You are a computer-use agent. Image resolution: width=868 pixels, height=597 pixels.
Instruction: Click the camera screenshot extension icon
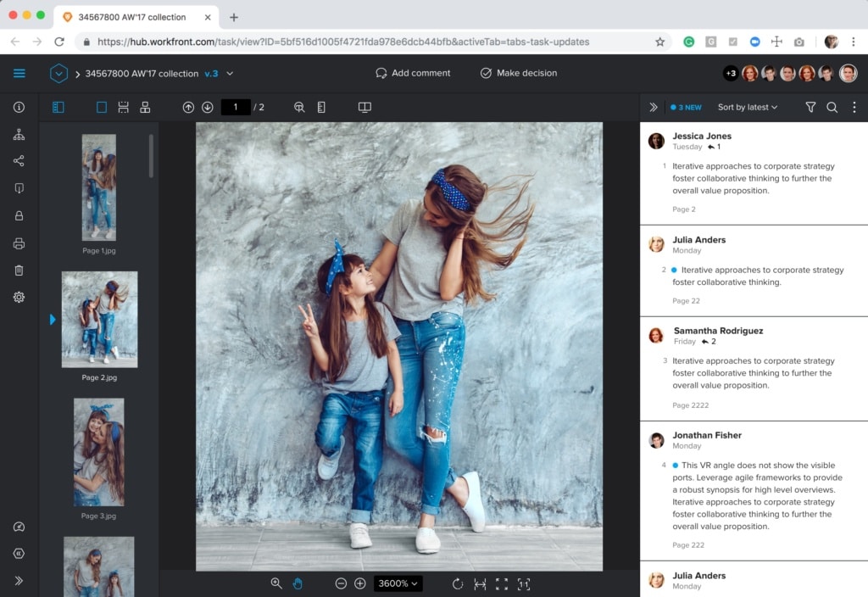[x=798, y=42]
